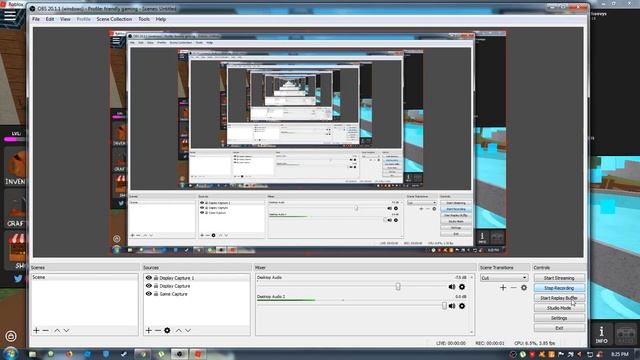The image size is (640, 360).
Task: Open the Tools menu
Action: pos(144,19)
